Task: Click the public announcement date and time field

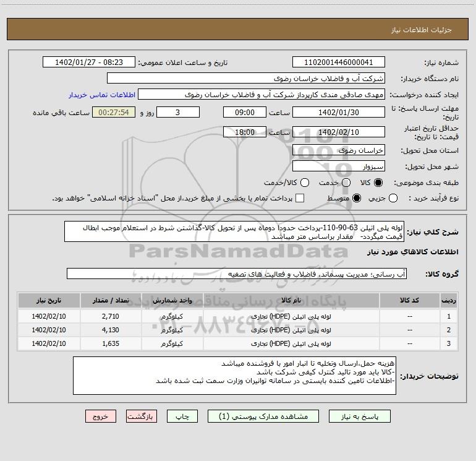Action: [x=89, y=62]
